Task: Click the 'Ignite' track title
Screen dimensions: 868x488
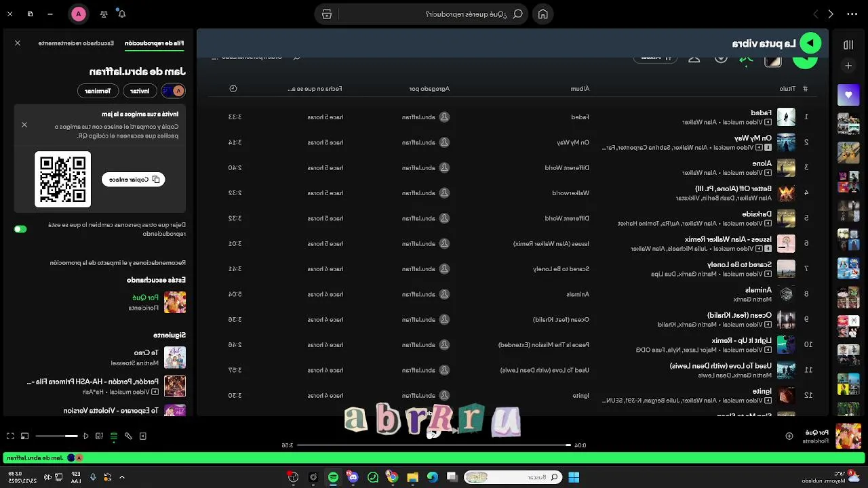Action: pos(762,391)
